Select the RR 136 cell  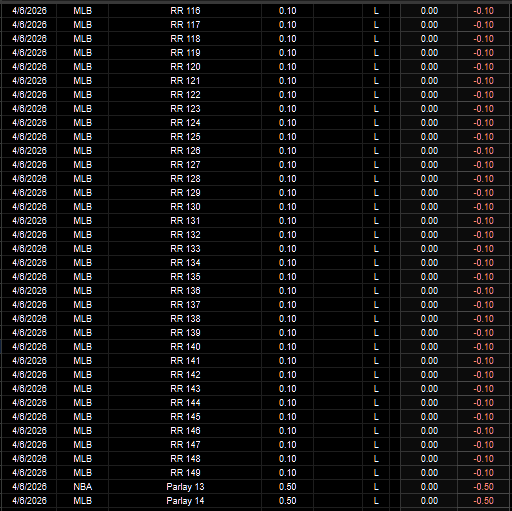[x=185, y=291]
